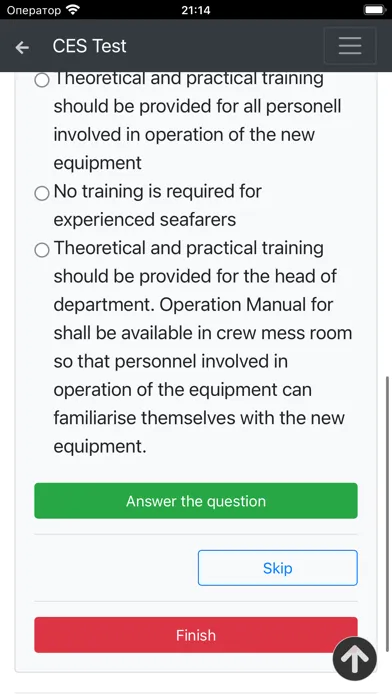Click the Skip button

coord(277,568)
